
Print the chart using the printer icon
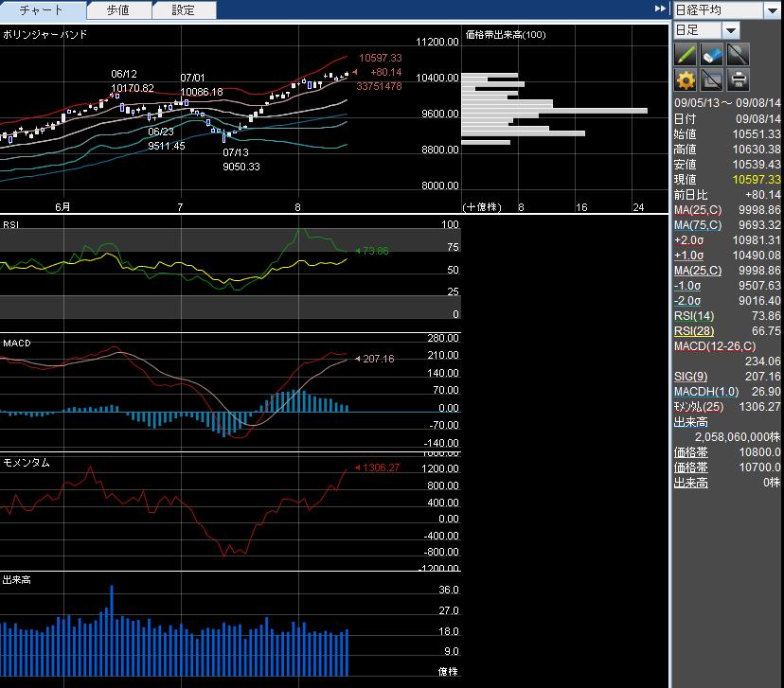[738, 79]
